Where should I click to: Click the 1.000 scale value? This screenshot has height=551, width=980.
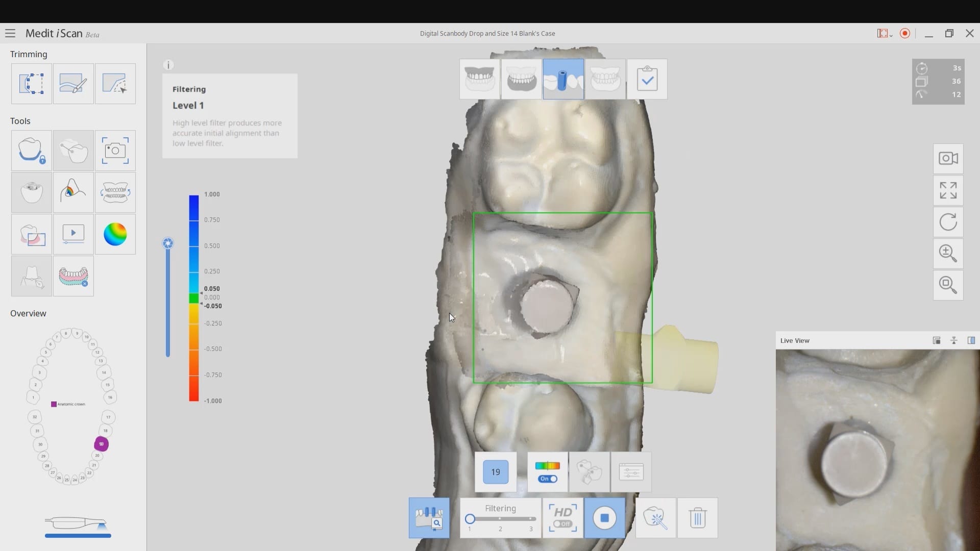click(212, 194)
